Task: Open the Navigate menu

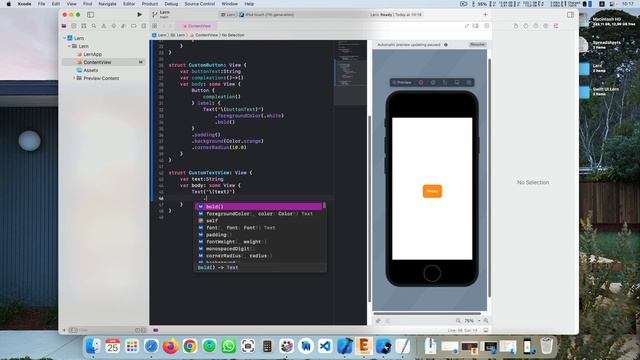Action: coord(107,4)
